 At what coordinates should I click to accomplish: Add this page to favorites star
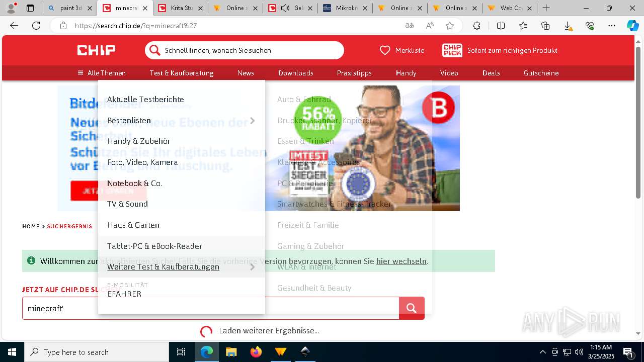(450, 26)
